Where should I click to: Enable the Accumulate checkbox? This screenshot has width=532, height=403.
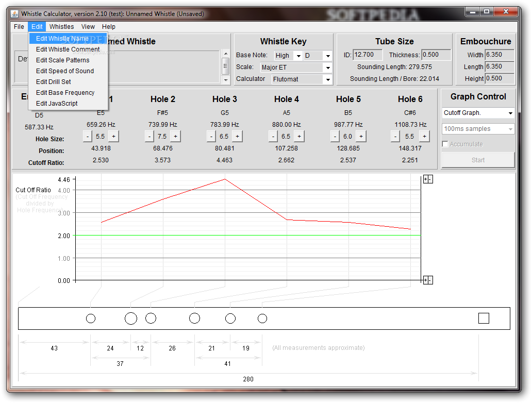[x=445, y=144]
